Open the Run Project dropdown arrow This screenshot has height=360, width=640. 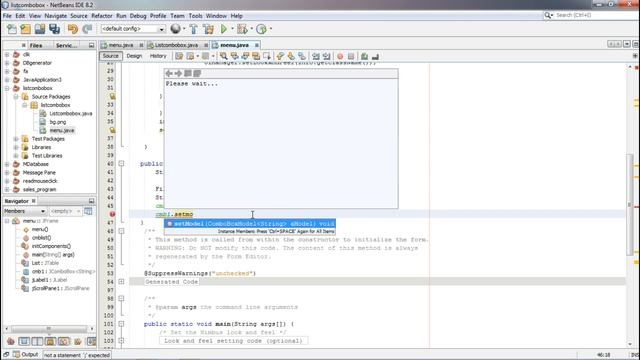pyautogui.click(x=232, y=29)
